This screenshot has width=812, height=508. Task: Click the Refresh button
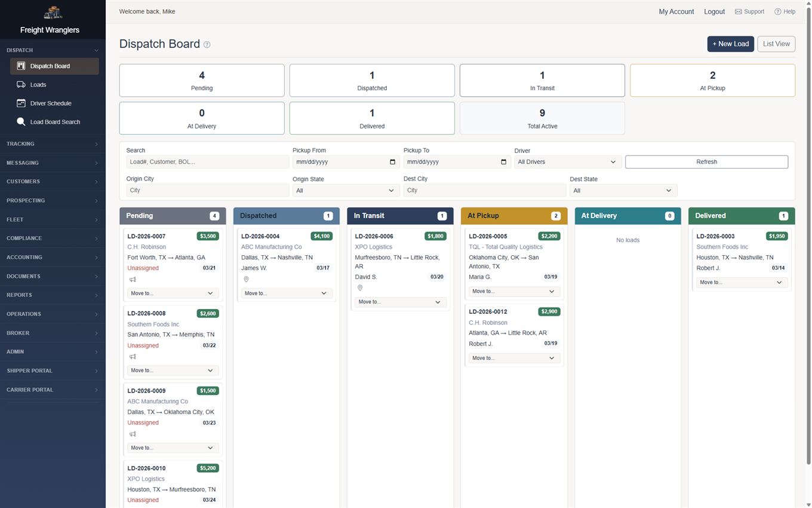pyautogui.click(x=706, y=162)
